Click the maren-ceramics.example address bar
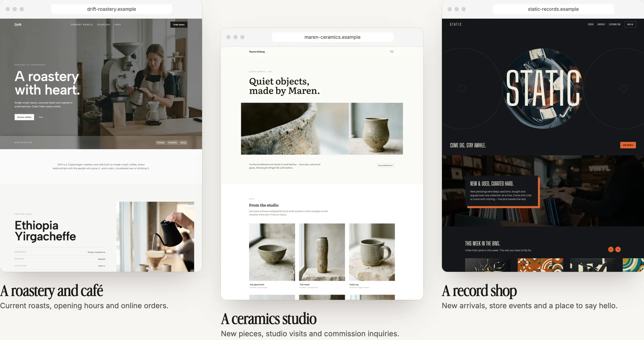Image resolution: width=644 pixels, height=340 pixels. (332, 37)
